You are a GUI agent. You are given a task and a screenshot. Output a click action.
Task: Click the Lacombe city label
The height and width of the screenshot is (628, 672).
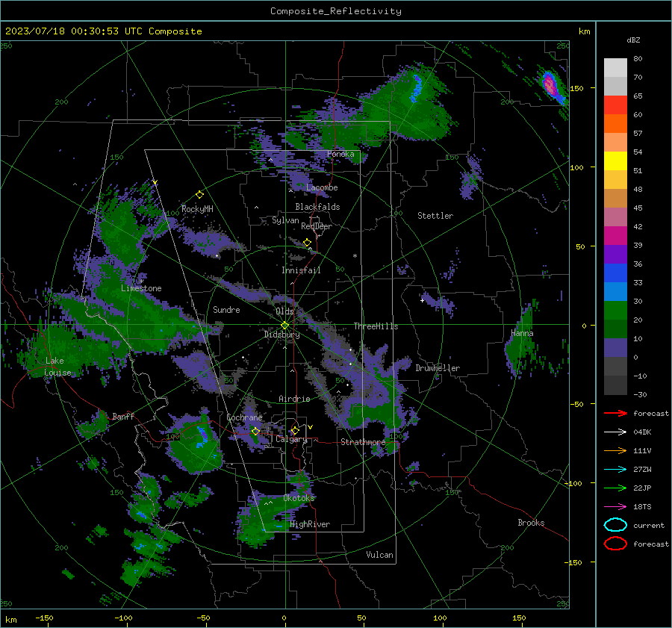pos(322,187)
